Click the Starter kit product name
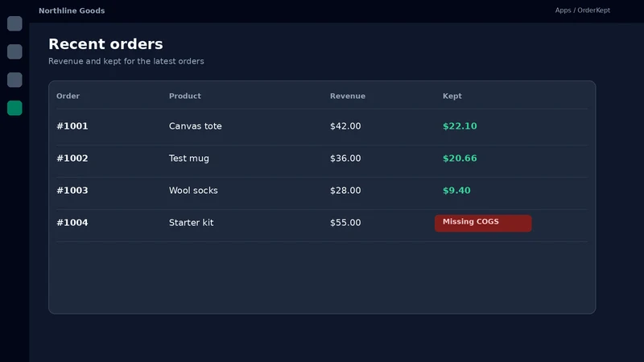The width and height of the screenshot is (644, 362). 191,223
